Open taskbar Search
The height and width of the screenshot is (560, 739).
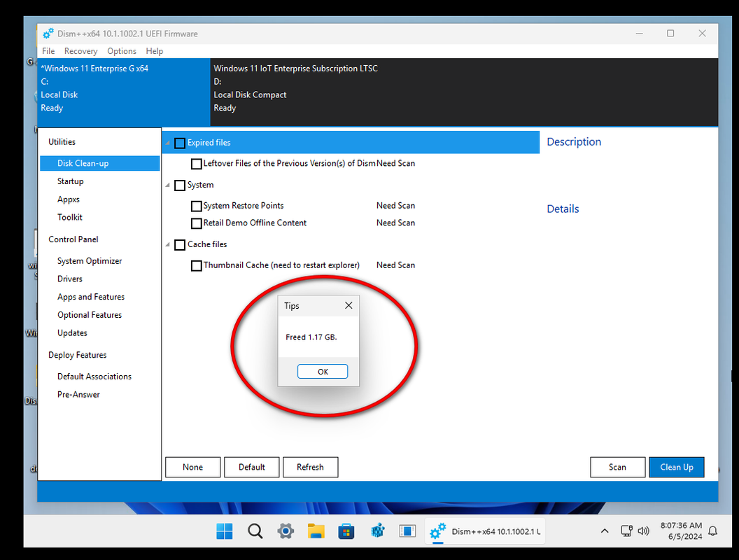[255, 531]
